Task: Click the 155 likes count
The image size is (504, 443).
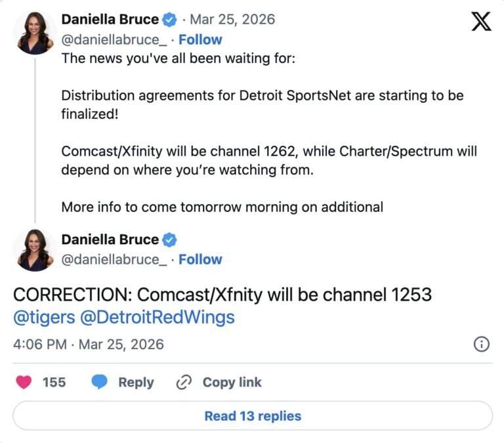Action: [54, 382]
